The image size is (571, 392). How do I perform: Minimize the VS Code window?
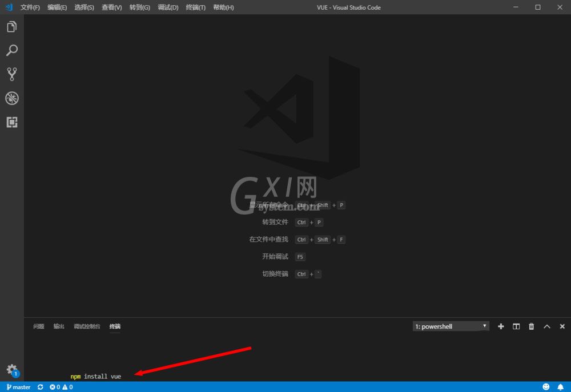click(x=516, y=7)
